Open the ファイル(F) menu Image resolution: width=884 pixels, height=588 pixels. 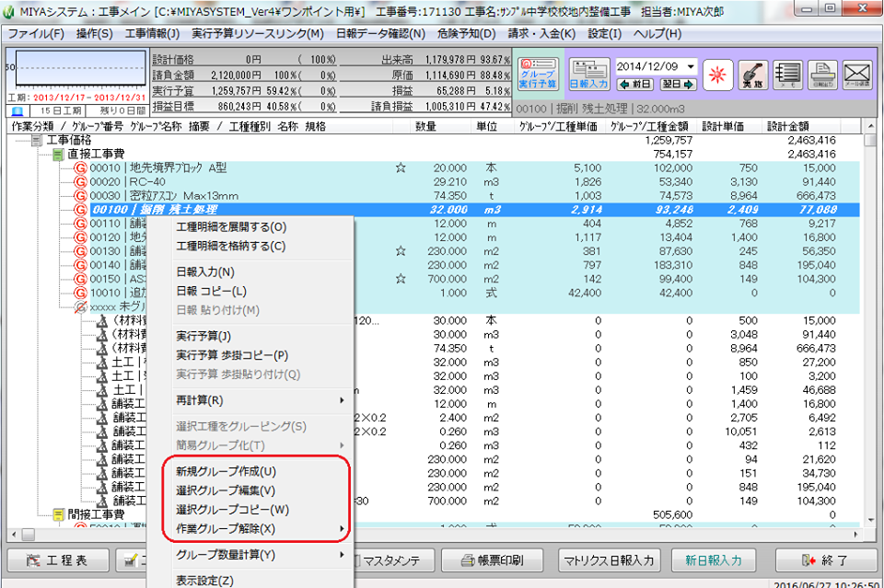click(x=36, y=34)
